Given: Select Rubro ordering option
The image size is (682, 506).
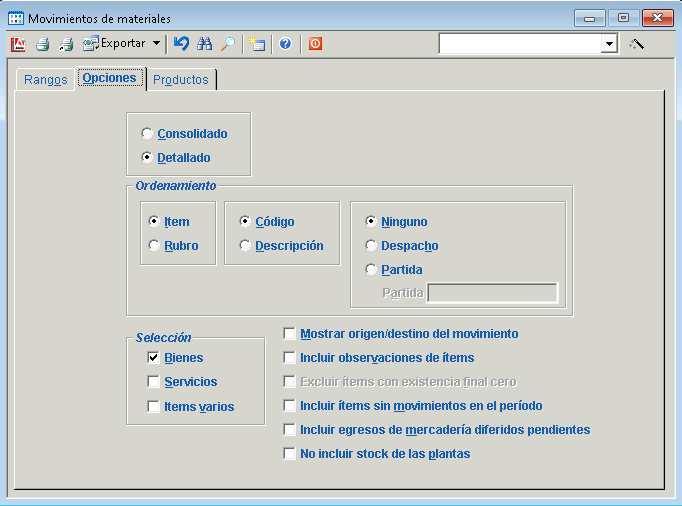Looking at the screenshot, I should pos(154,246).
